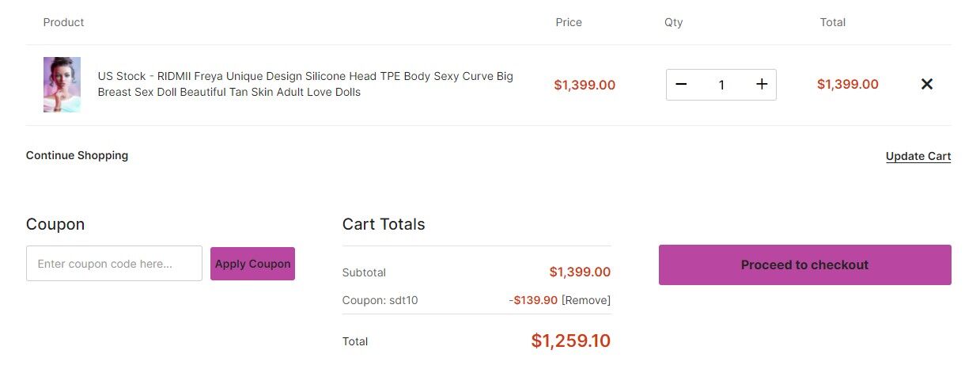Click the Qty column header
The width and height of the screenshot is (980, 373).
click(673, 22)
